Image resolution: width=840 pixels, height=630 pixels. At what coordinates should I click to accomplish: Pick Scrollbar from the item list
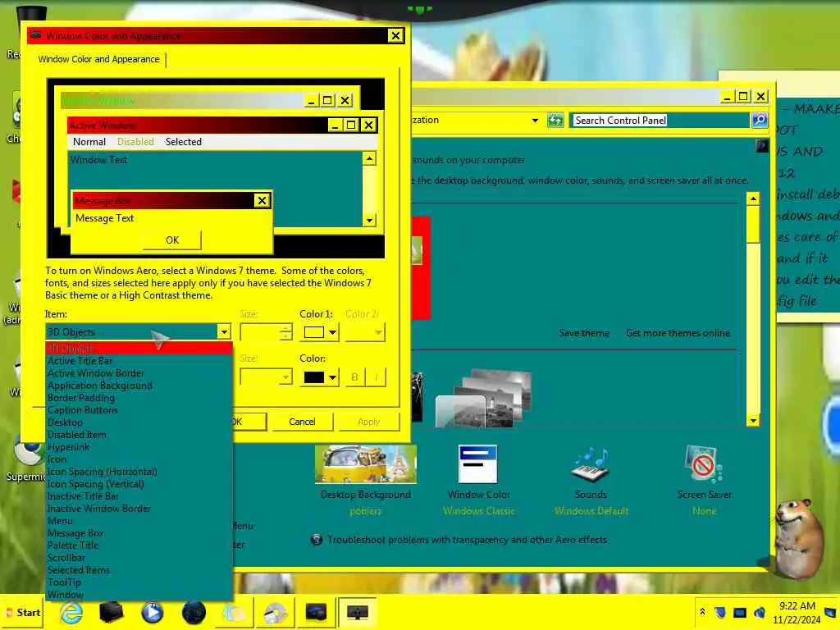pos(139,558)
